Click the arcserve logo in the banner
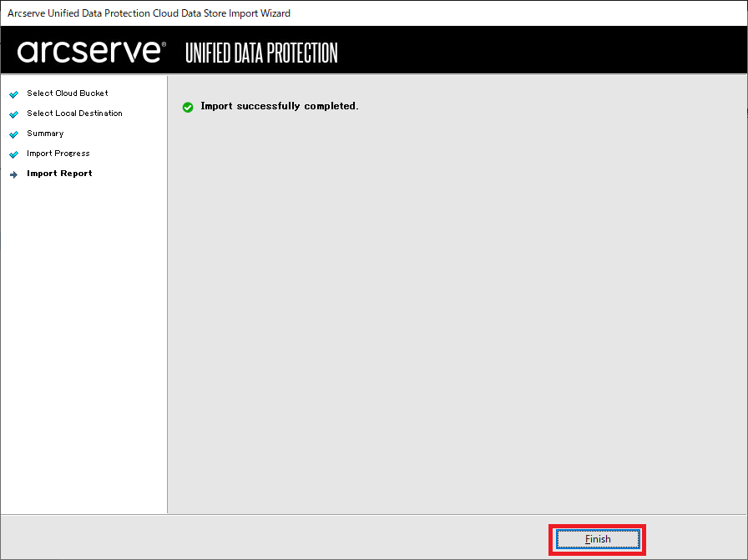 (x=92, y=51)
